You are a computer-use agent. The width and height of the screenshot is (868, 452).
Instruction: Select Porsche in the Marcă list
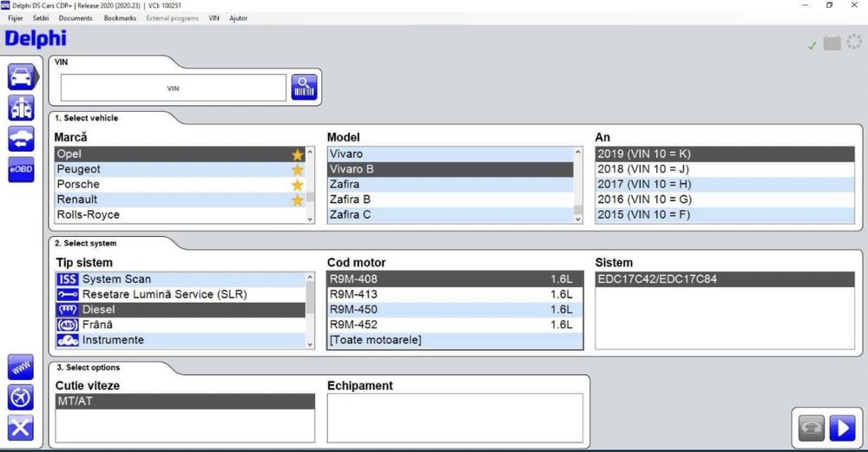click(180, 184)
